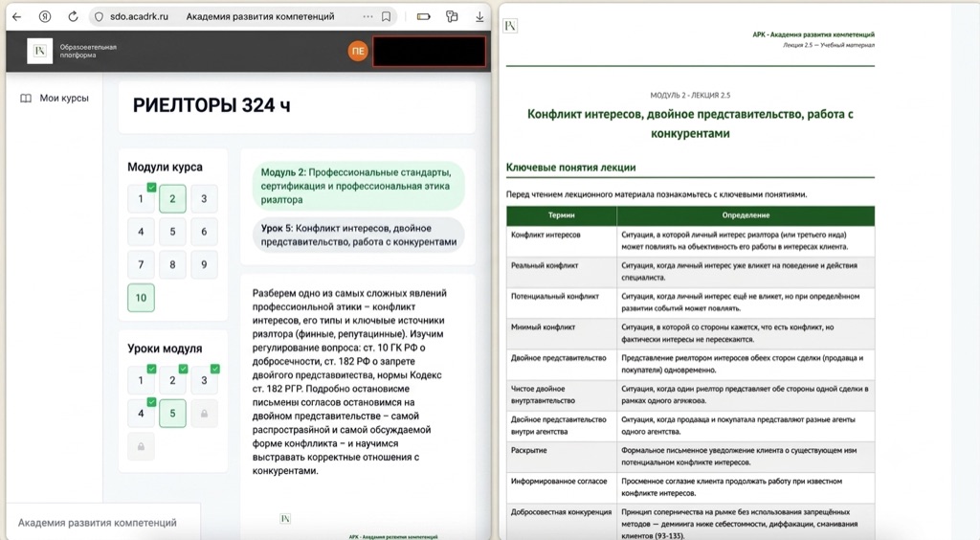Open the three-dots page menu in the address bar
The height and width of the screenshot is (540, 980).
point(367,17)
